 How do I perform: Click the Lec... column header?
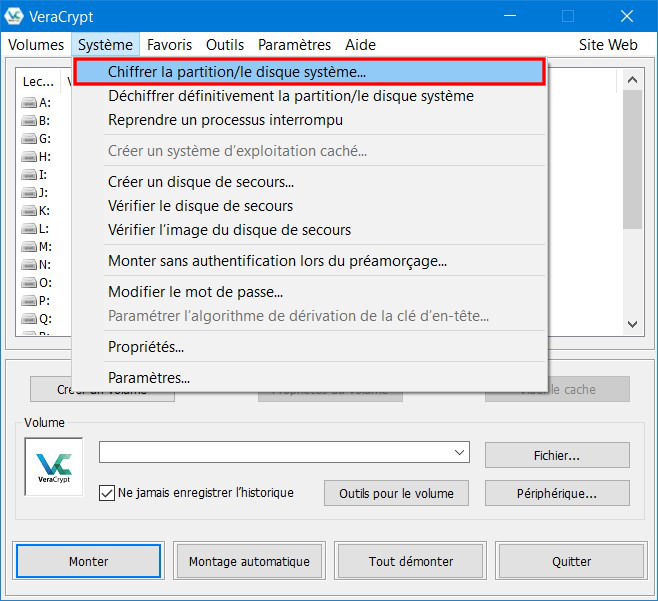tap(39, 82)
